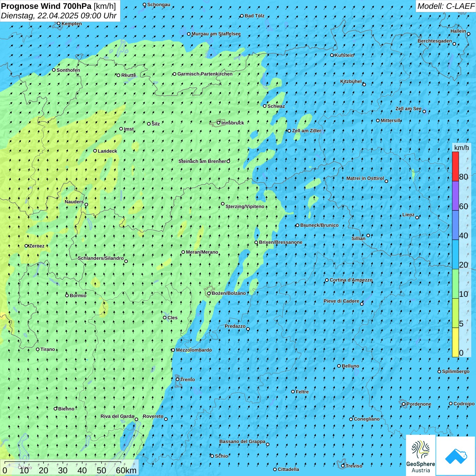The width and height of the screenshot is (476, 476).
Task: Click the Cortina d'Ampezzo label
Action: (x=351, y=280)
